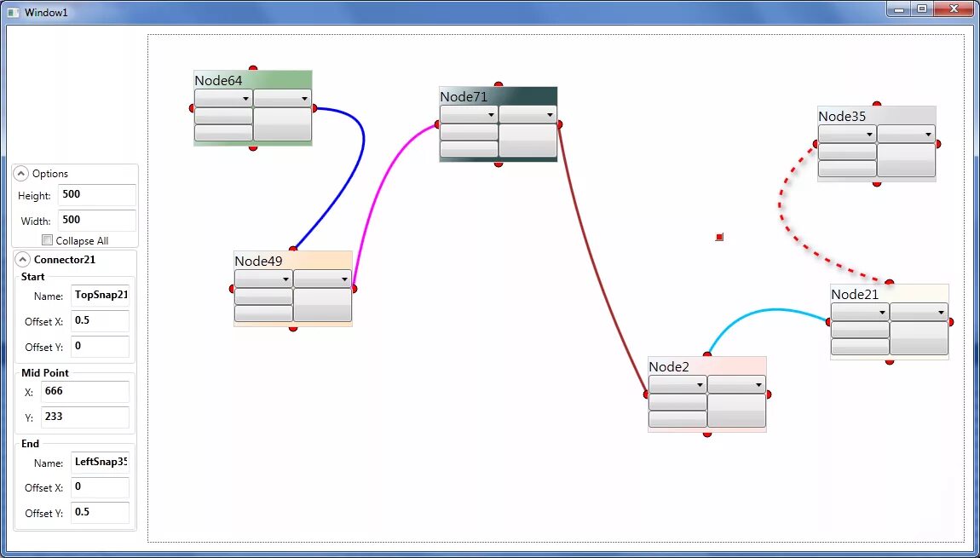The image size is (980, 558).
Task: Select the red square midpoint handle
Action: click(719, 238)
